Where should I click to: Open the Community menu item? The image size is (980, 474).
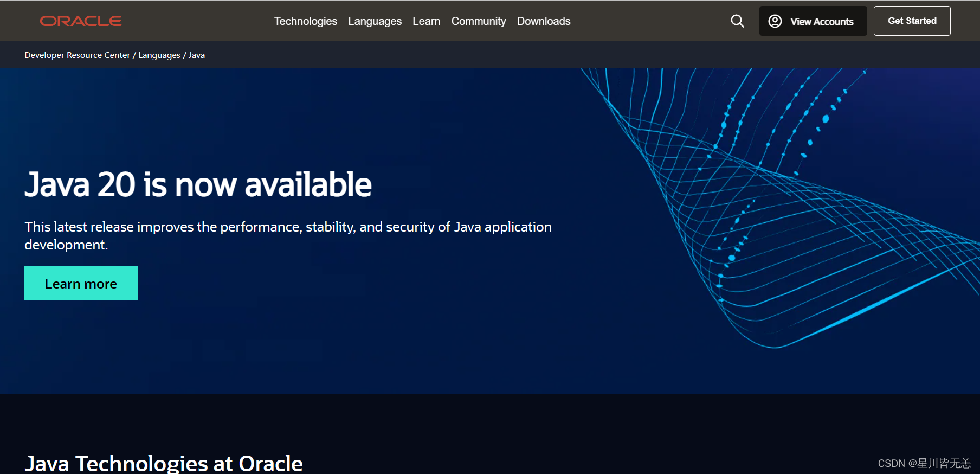(x=478, y=21)
